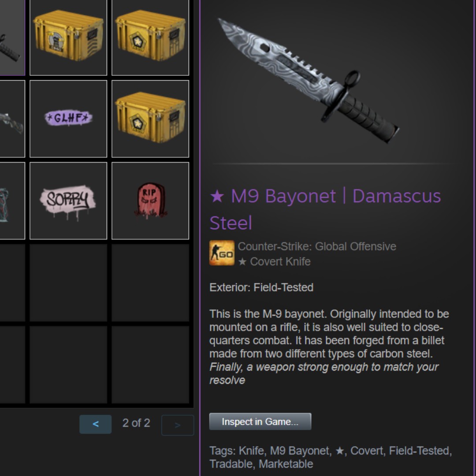The height and width of the screenshot is (476, 476).
Task: Select the partially visible teal item in third row
Action: pos(12,201)
